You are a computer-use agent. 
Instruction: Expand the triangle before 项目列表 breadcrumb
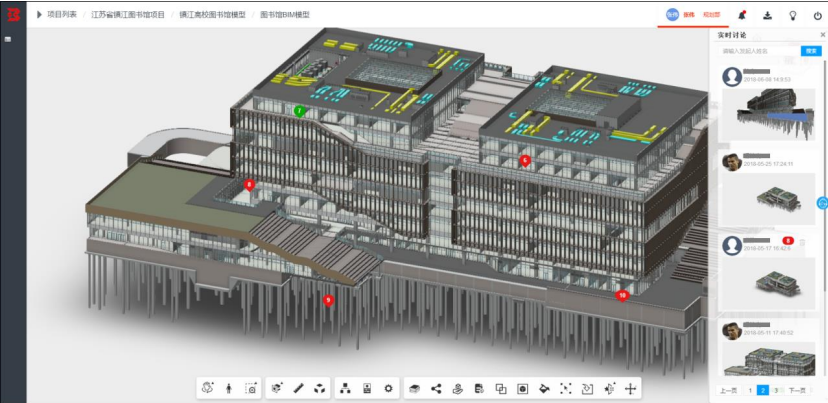39,15
